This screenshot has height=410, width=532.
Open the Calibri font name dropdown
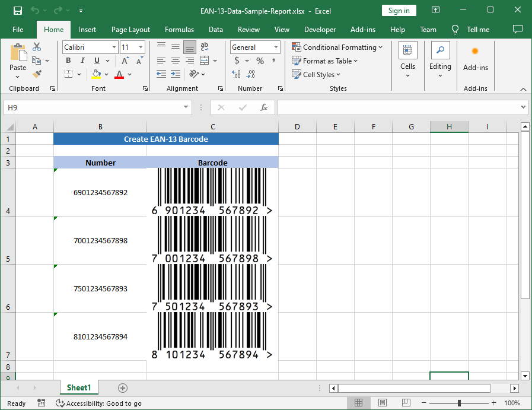point(114,47)
